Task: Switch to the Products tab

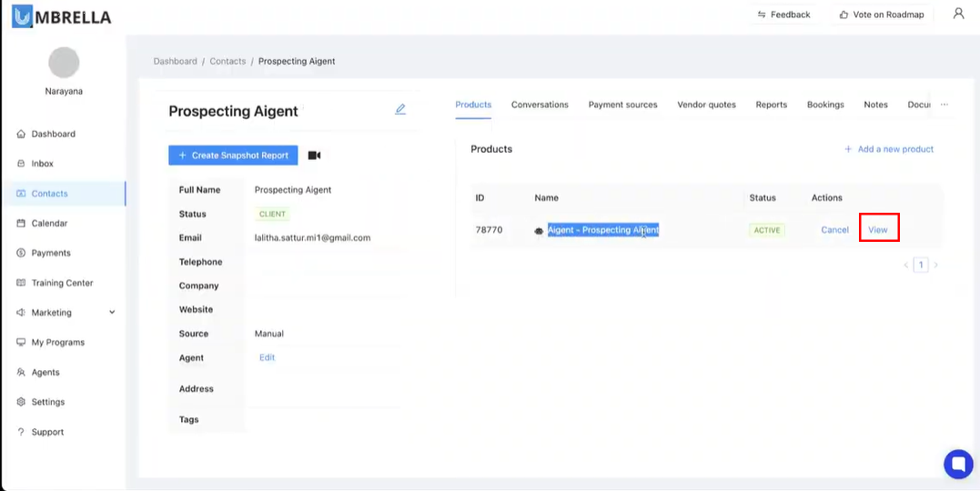Action: click(x=473, y=105)
